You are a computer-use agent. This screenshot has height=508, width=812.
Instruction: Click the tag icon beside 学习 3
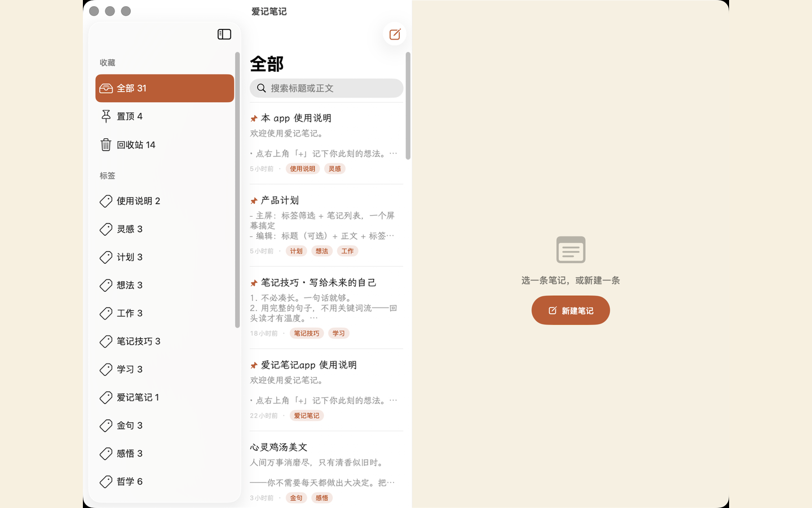106,370
